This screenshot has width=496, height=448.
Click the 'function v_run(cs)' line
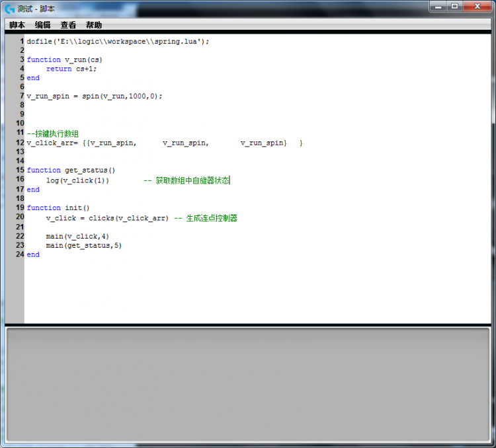tap(65, 59)
